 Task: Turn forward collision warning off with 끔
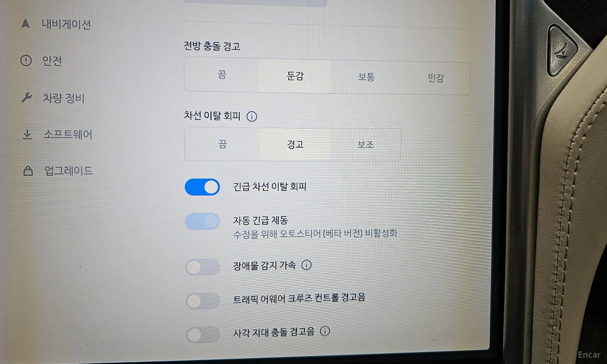(x=222, y=75)
